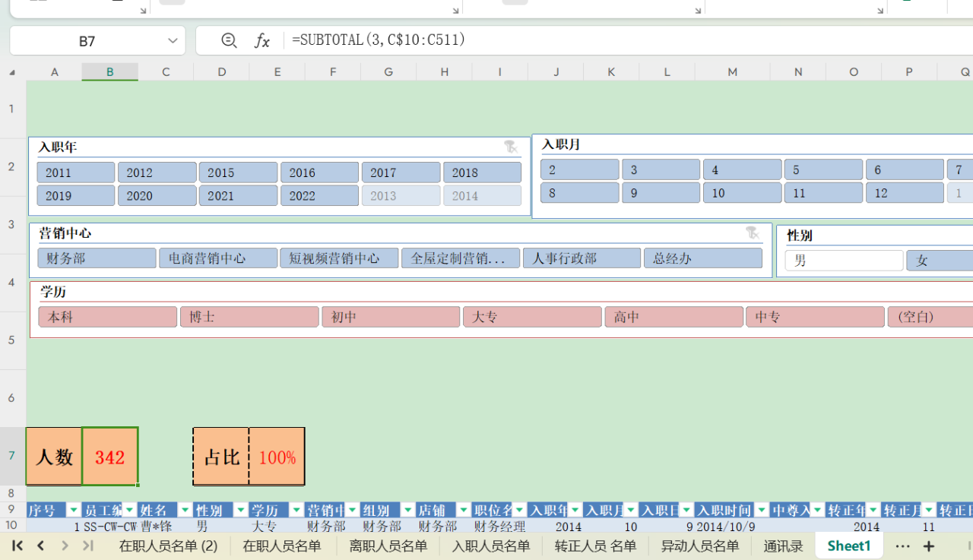The height and width of the screenshot is (560, 973).
Task: Click in the formula bar text
Action: coord(379,40)
